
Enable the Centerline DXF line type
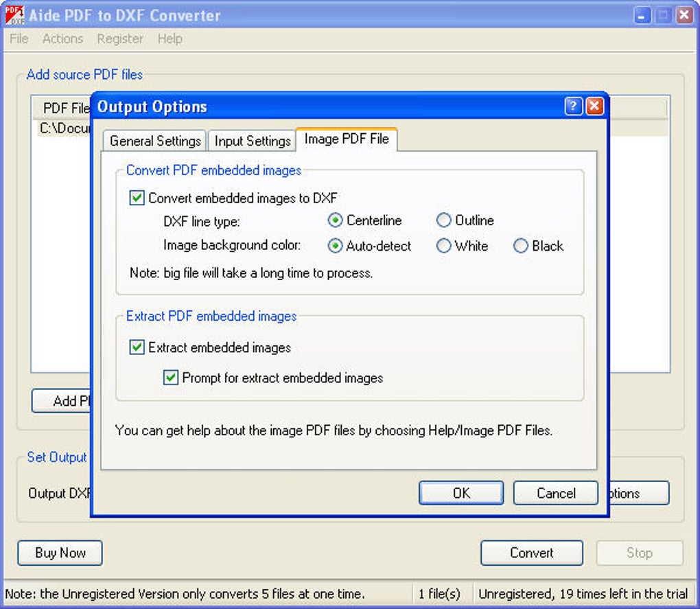coord(335,220)
